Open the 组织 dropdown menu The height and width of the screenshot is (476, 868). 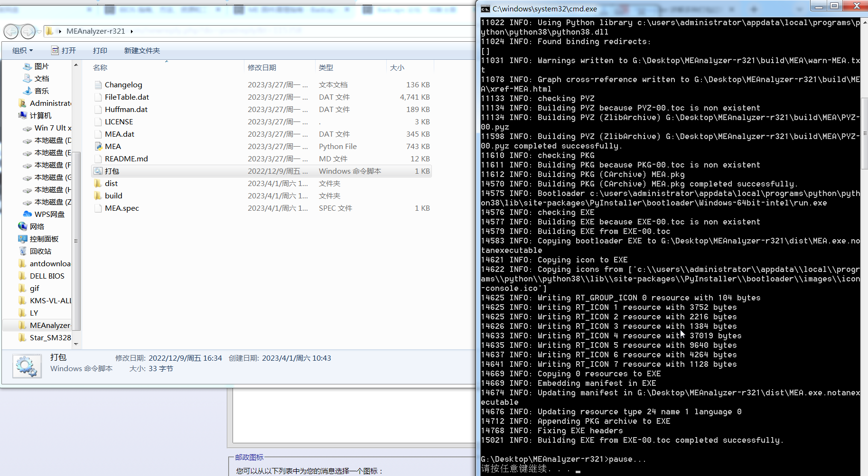[22, 50]
